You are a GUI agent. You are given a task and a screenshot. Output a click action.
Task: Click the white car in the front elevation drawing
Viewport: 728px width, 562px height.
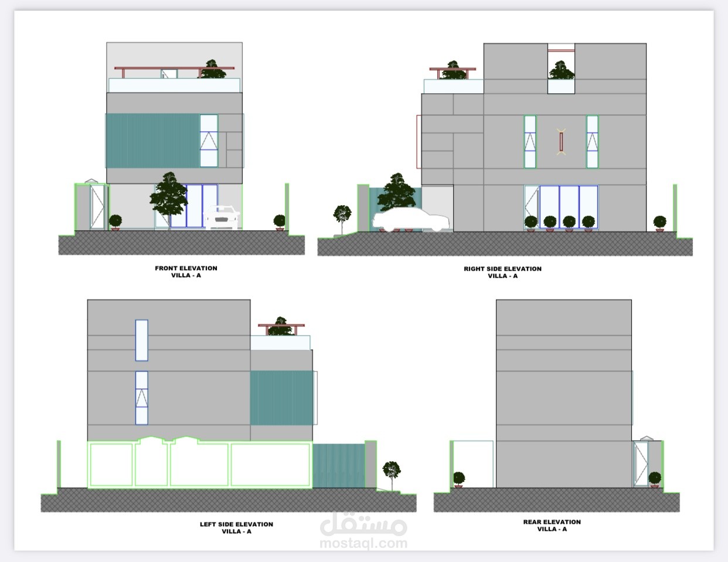coord(222,217)
